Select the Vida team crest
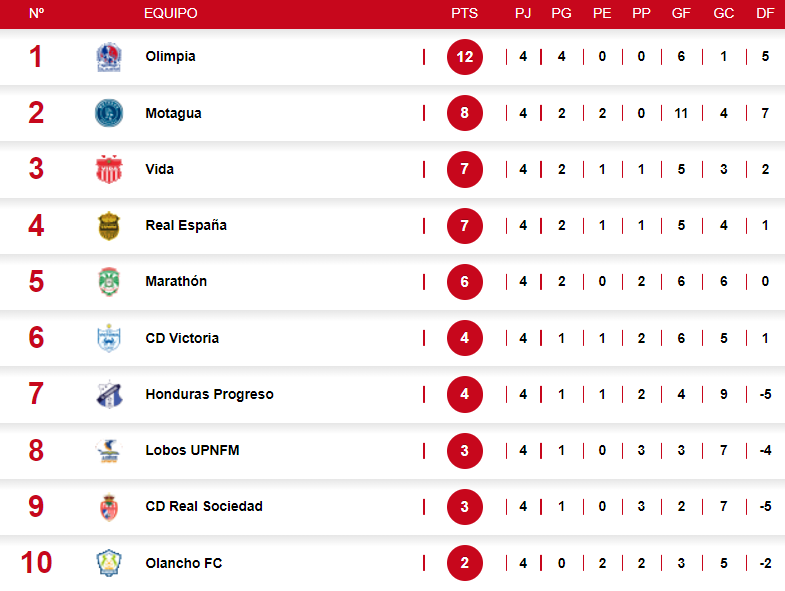Image resolution: width=785 pixels, height=591 pixels. pyautogui.click(x=108, y=169)
